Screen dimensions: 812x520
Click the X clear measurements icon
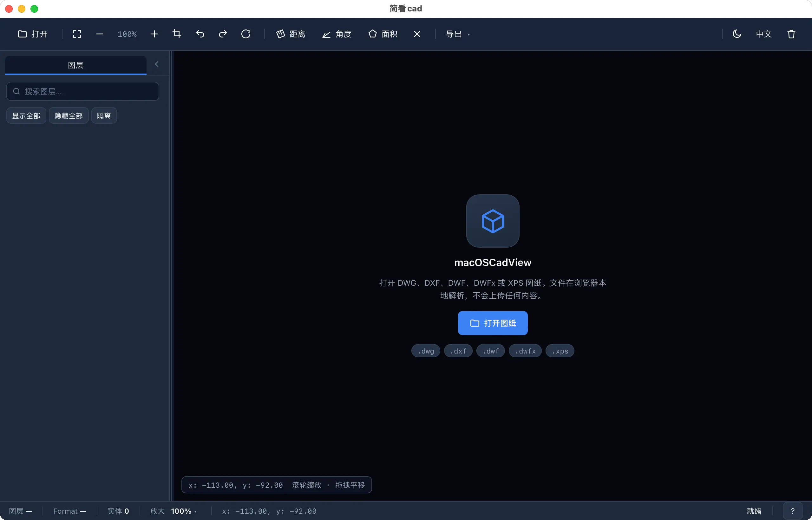click(x=417, y=34)
